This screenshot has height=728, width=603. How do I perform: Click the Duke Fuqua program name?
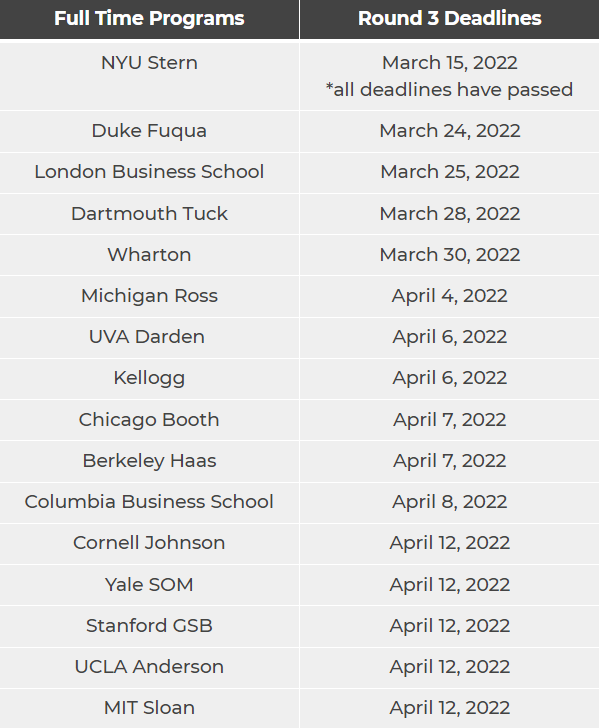(x=149, y=131)
